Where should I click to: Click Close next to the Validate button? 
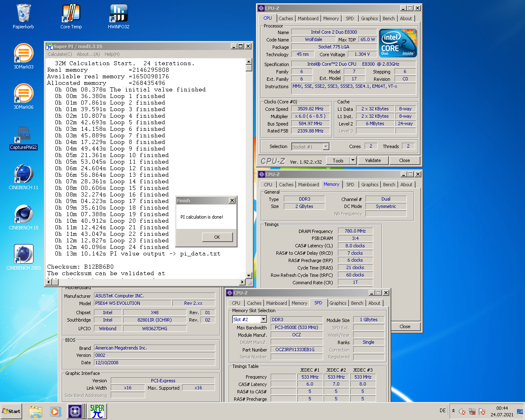click(x=404, y=160)
